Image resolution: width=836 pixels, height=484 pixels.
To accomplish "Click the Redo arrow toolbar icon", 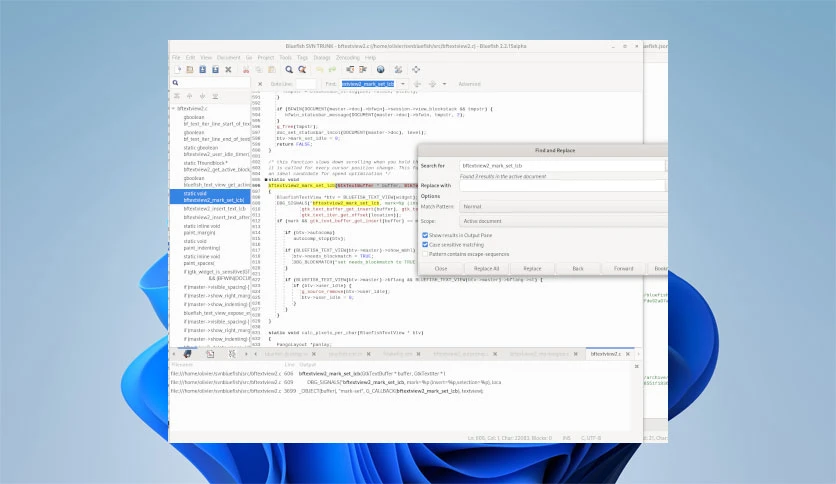I will pos(332,70).
